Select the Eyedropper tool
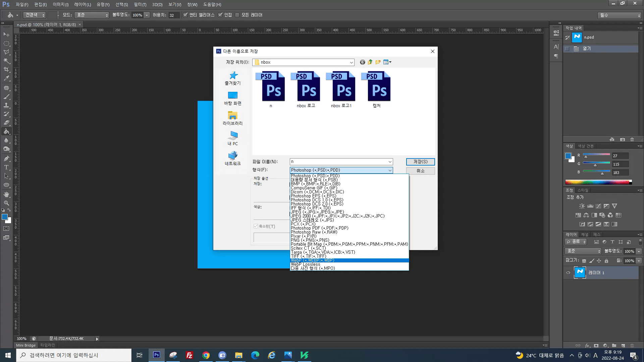 pos(6,78)
